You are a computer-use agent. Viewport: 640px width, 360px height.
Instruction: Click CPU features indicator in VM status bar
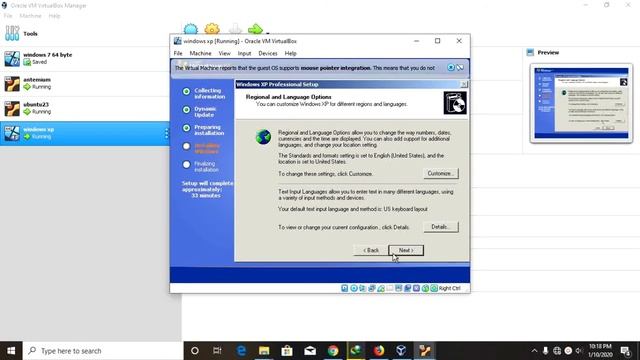(416, 289)
